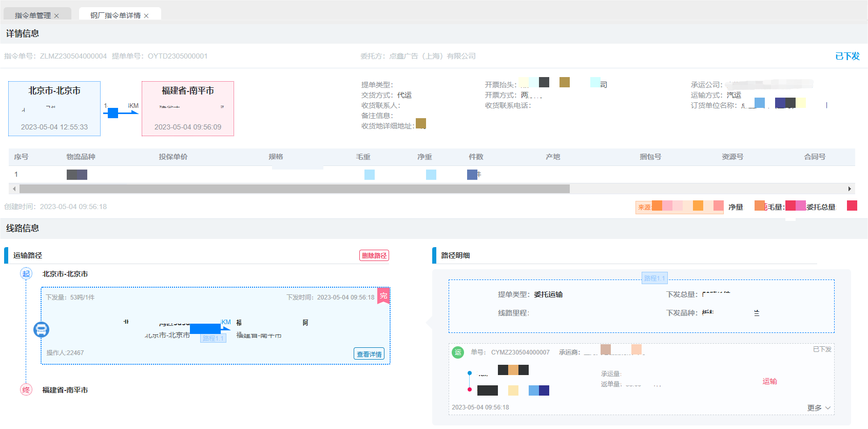
Task: Click the 捆包号 column header
Action: pos(650,157)
